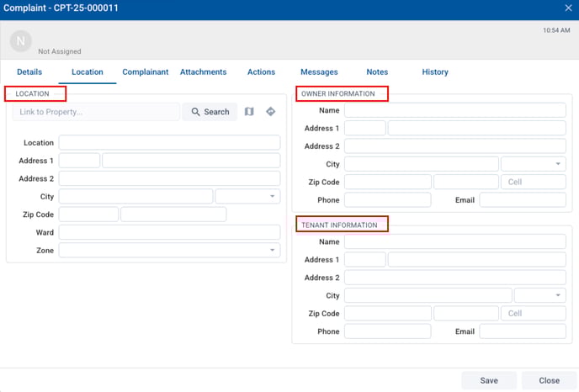Screen dimensions: 579x392
Task: Select the Owner Cell phone field
Action: (534, 182)
